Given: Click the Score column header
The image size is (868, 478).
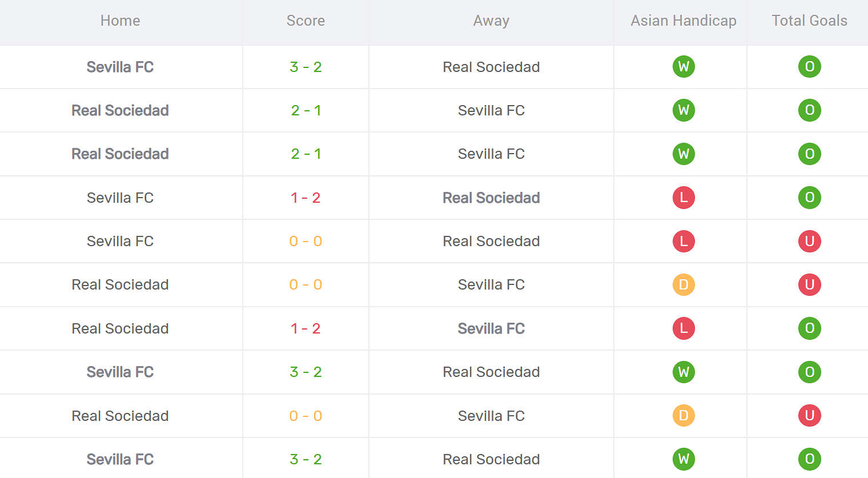Looking at the screenshot, I should point(306,21).
